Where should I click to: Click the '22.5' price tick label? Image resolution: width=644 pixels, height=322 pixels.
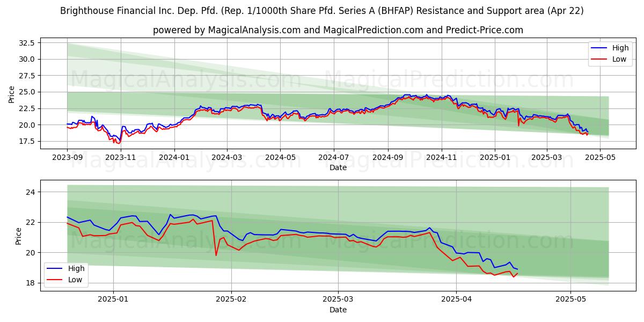click(x=27, y=108)
